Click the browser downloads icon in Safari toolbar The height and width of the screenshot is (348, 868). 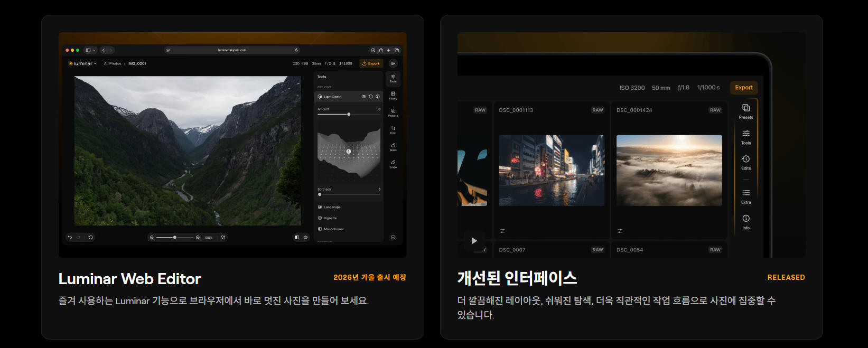pyautogui.click(x=373, y=50)
